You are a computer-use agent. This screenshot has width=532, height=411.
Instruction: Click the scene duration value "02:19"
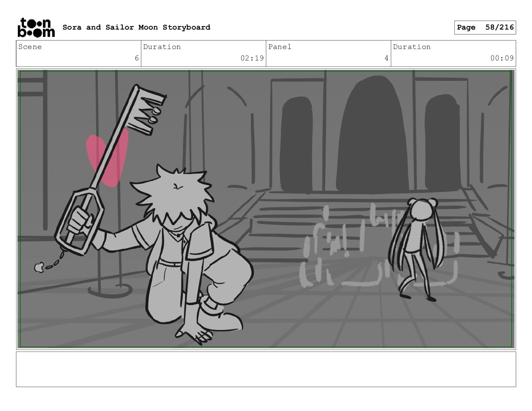pyautogui.click(x=252, y=58)
